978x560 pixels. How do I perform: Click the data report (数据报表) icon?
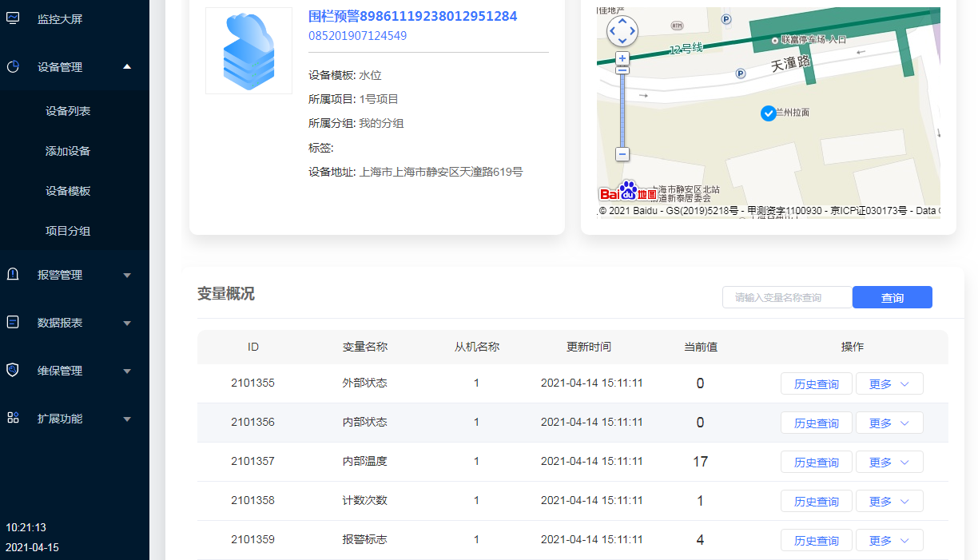click(13, 323)
